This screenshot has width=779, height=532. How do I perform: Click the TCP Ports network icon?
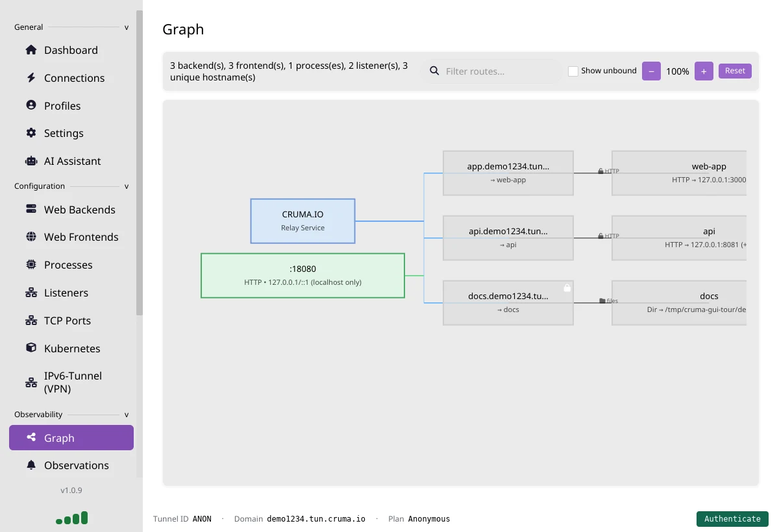coord(31,320)
